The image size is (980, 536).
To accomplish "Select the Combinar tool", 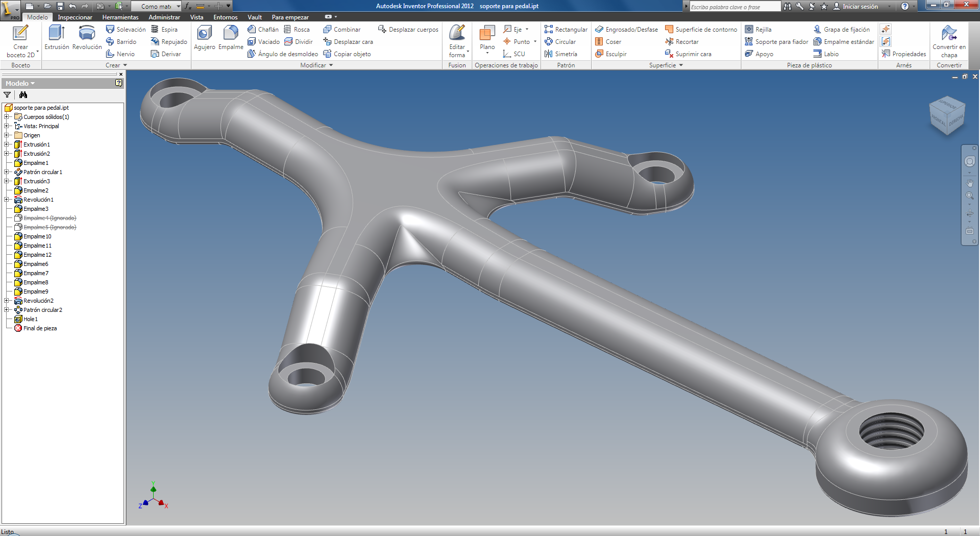I will pos(341,30).
